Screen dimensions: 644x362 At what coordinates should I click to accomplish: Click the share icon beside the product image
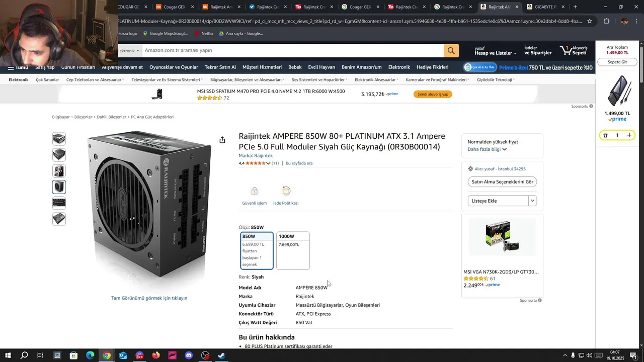222,140
